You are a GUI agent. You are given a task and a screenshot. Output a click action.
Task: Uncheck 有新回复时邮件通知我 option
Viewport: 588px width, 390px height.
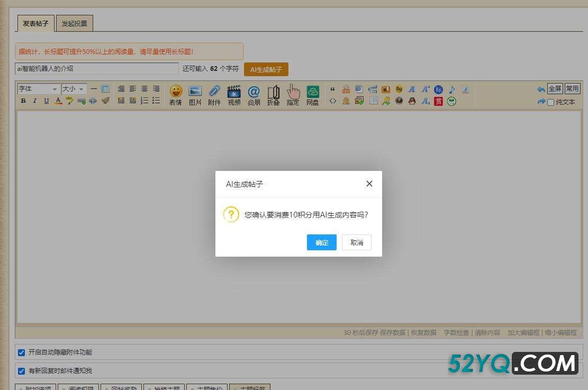[22, 371]
